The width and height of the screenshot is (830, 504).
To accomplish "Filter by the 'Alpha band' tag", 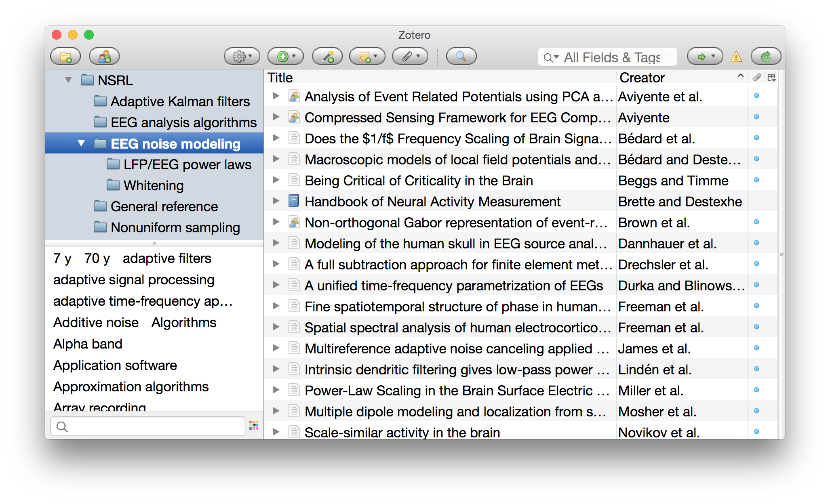I will tap(88, 344).
